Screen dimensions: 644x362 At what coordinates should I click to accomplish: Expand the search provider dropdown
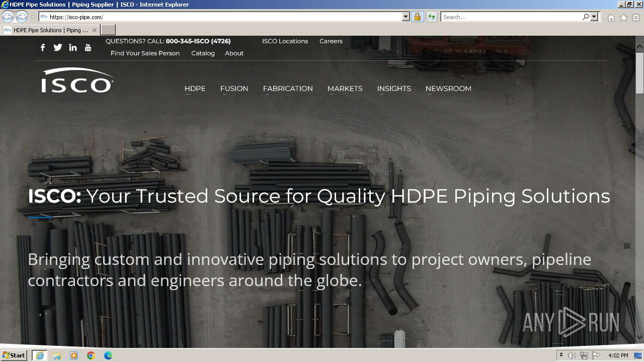coord(594,17)
